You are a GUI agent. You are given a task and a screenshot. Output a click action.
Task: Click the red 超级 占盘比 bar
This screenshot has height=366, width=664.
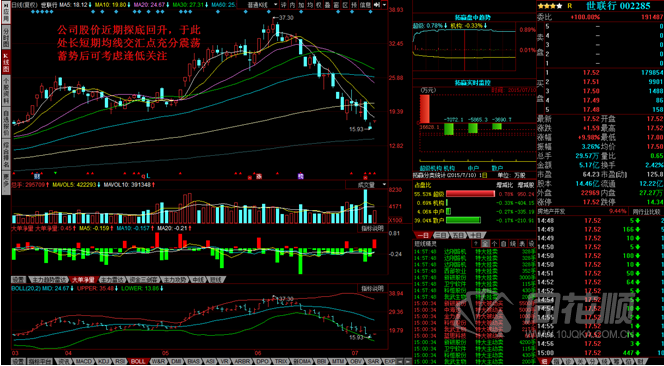pyautogui.click(x=470, y=194)
